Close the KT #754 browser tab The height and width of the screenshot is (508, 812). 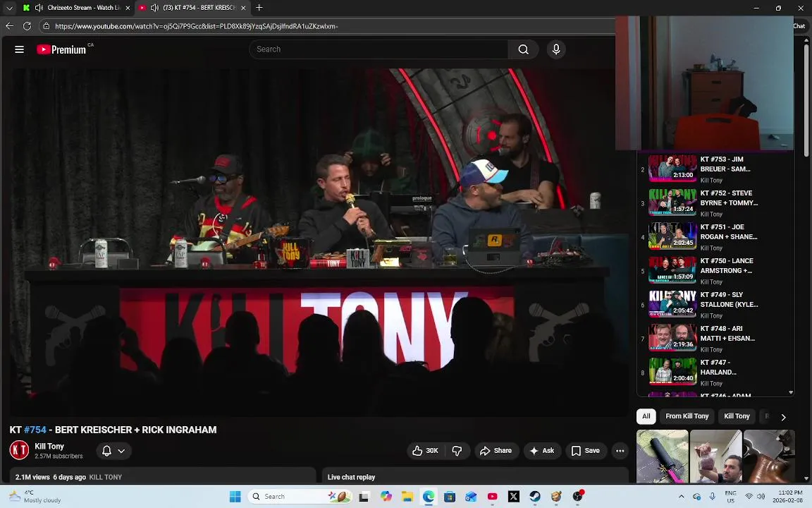tap(243, 8)
